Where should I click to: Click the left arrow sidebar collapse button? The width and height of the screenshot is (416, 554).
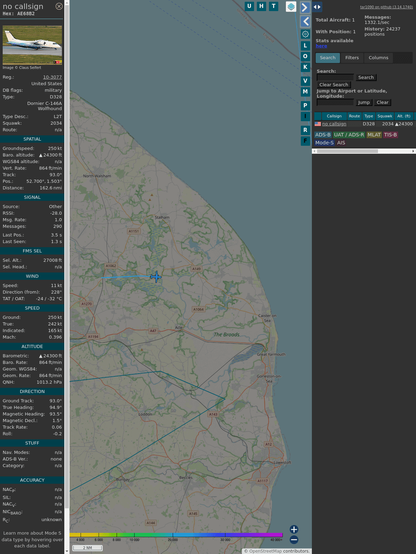pyautogui.click(x=305, y=22)
